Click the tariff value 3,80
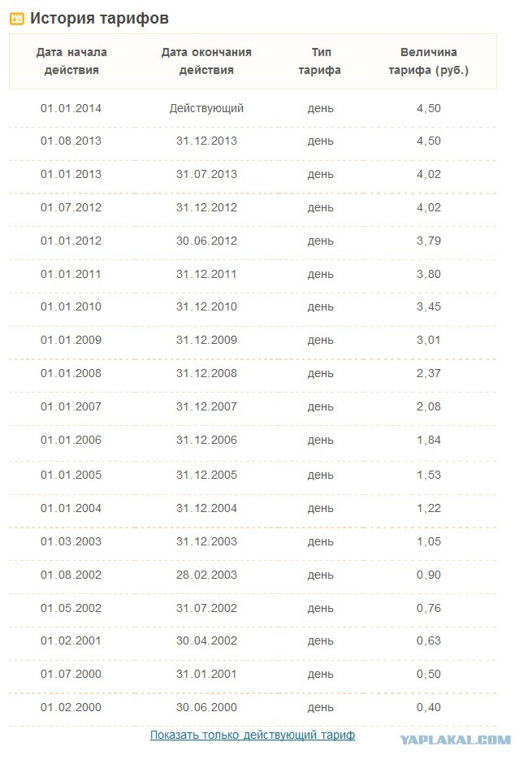This screenshot has width=532, height=764. (428, 274)
